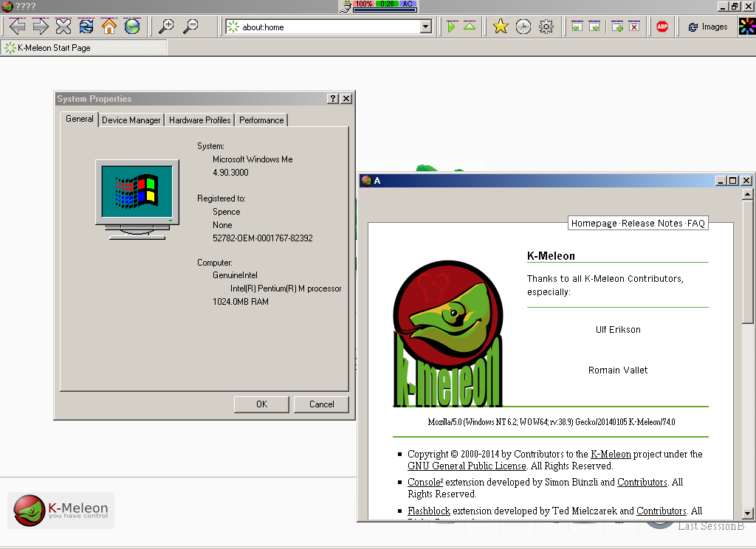Toggle Adblock Plus with the ABP icon
756x549 pixels.
(x=661, y=26)
